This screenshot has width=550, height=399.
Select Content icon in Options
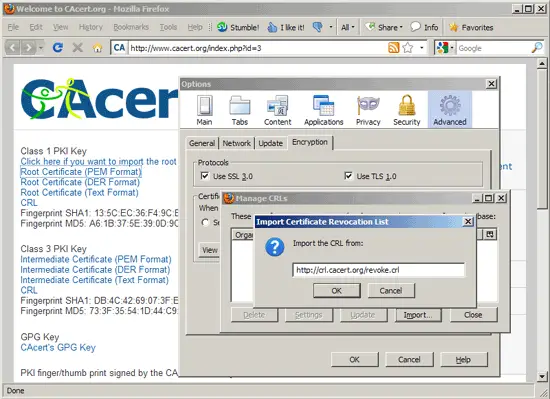(277, 106)
